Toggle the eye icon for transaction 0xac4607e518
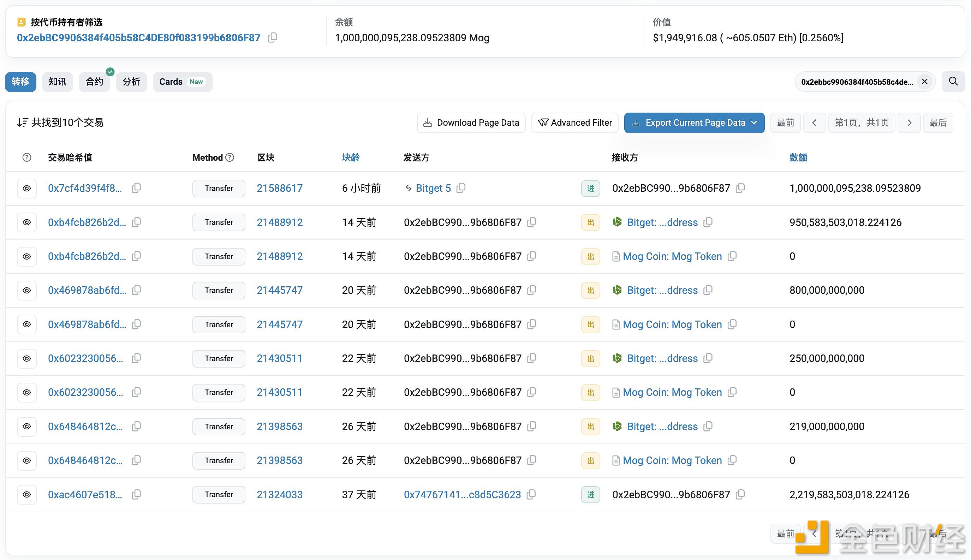971x560 pixels. [x=26, y=495]
